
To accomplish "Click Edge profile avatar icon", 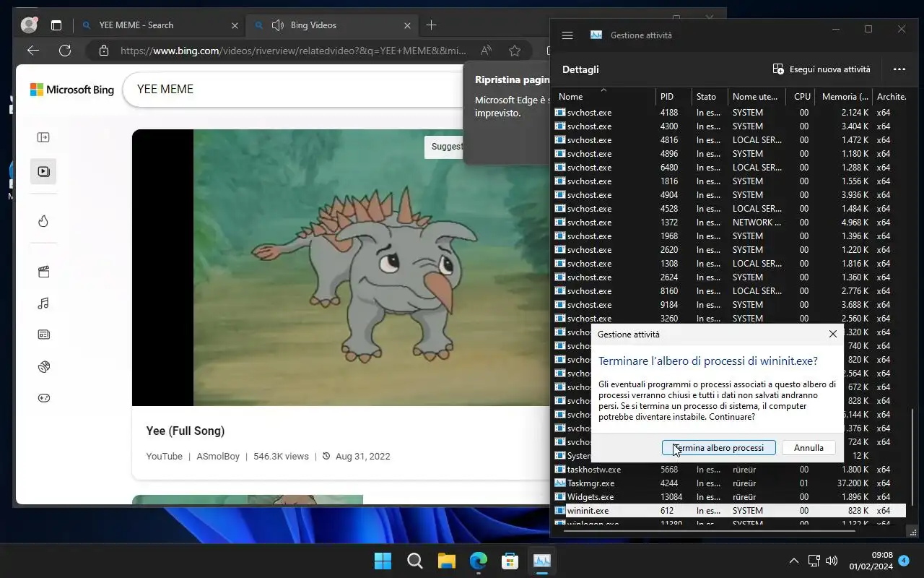I will (30, 25).
